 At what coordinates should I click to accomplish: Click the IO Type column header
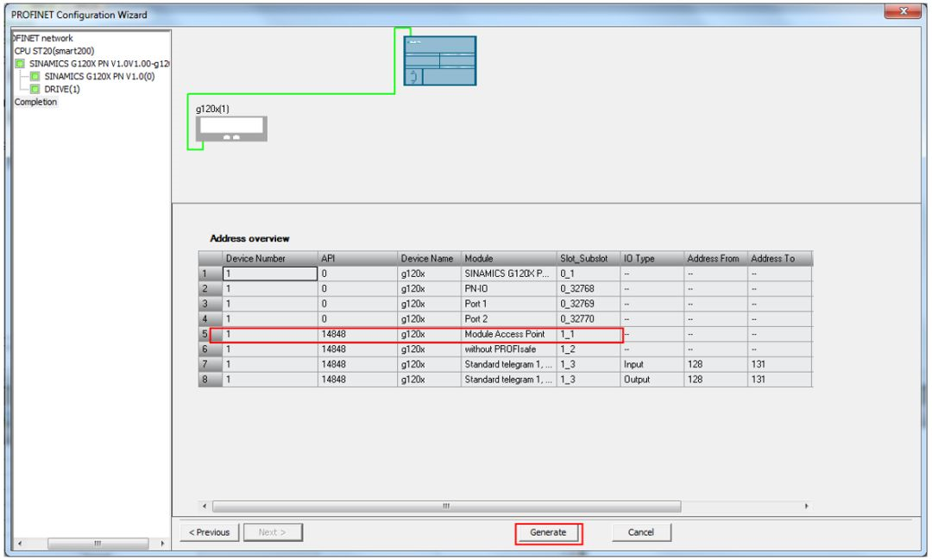652,259
